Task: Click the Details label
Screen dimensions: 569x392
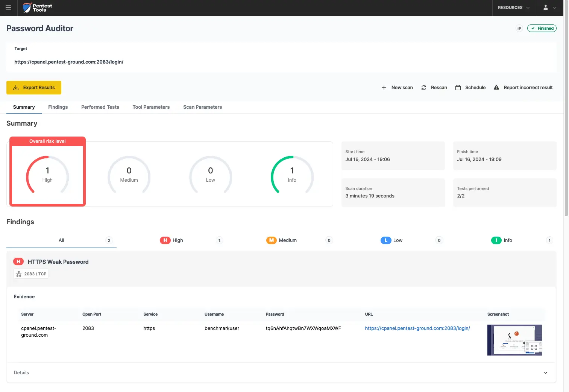Action: click(x=21, y=373)
